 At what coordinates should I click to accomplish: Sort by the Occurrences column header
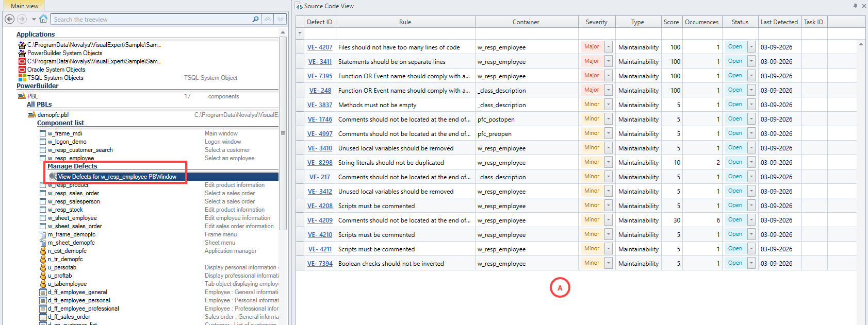pos(702,22)
